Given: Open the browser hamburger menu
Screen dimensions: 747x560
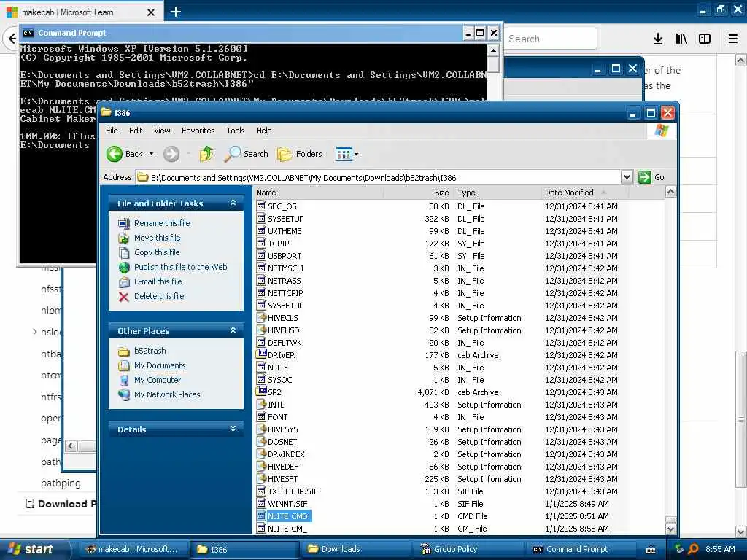Looking at the screenshot, I should [733, 39].
